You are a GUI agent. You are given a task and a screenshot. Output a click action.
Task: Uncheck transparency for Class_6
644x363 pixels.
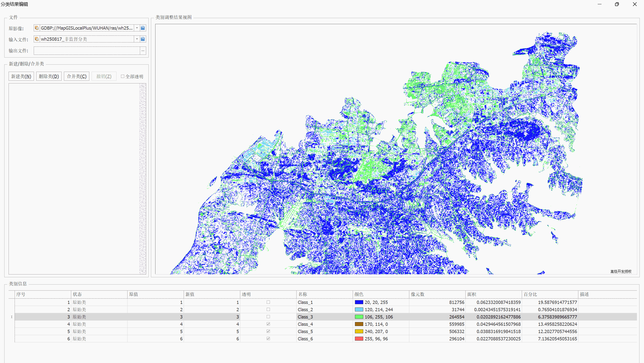268,339
